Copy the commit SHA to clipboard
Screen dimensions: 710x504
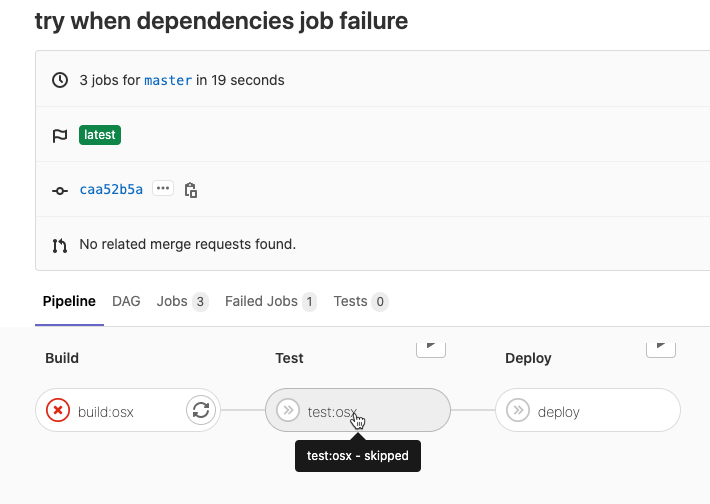[x=191, y=189]
